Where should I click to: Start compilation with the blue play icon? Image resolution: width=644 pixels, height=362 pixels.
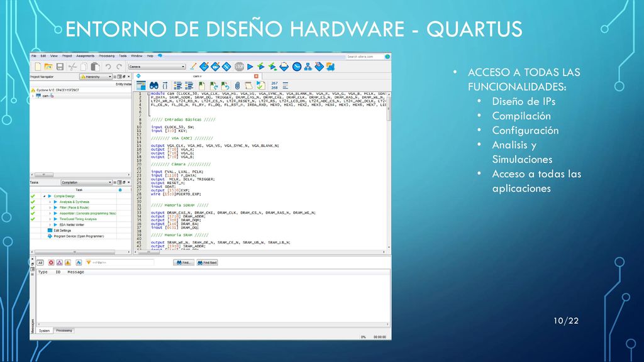[250, 67]
